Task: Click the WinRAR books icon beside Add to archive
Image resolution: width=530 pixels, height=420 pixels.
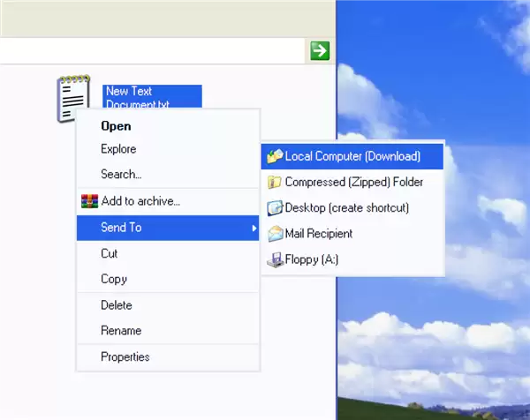Action: point(88,201)
